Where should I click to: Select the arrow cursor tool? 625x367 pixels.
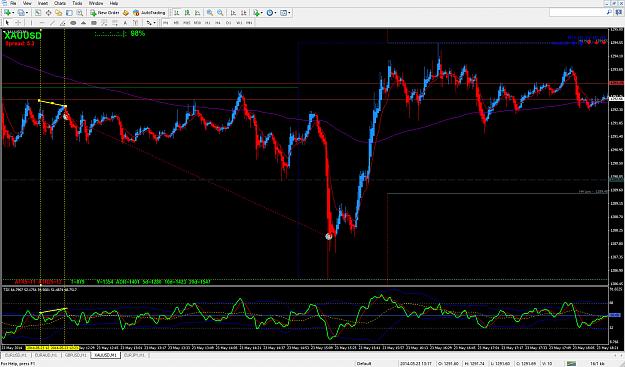pyautogui.click(x=7, y=23)
